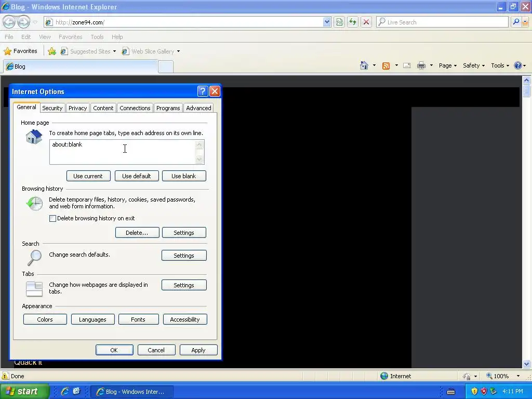The height and width of the screenshot is (399, 532).
Task: Click the Accessibility button
Action: tap(185, 320)
